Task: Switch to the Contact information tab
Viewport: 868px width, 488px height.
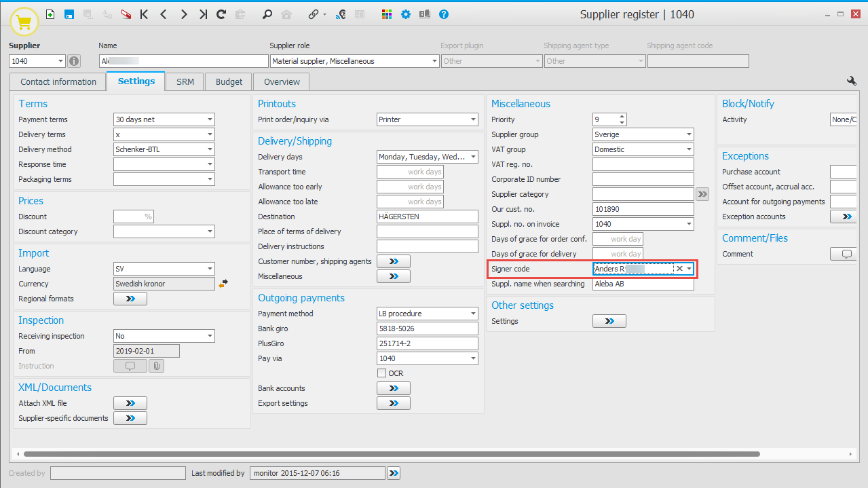Action: click(x=58, y=81)
